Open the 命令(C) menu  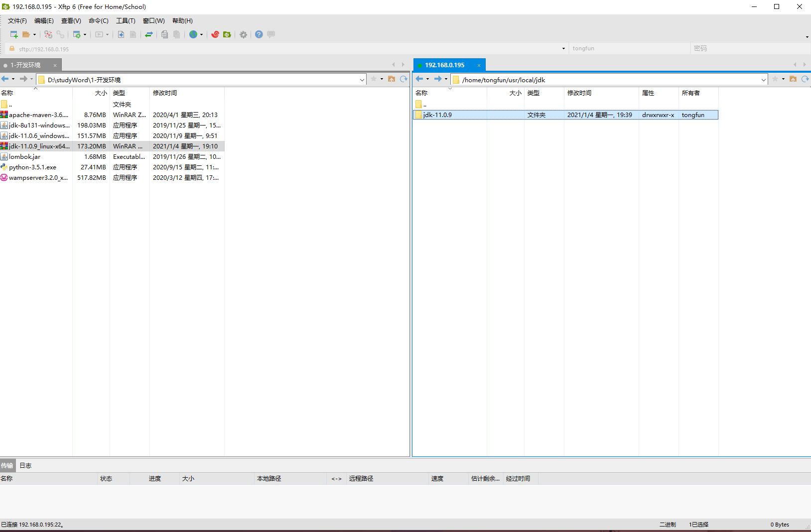click(x=99, y=21)
